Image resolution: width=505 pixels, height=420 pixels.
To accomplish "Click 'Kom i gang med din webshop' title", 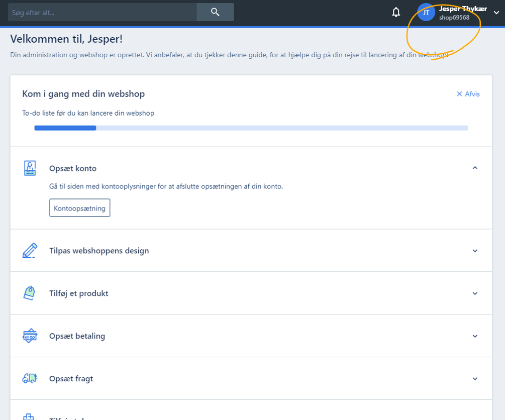I will tap(83, 94).
